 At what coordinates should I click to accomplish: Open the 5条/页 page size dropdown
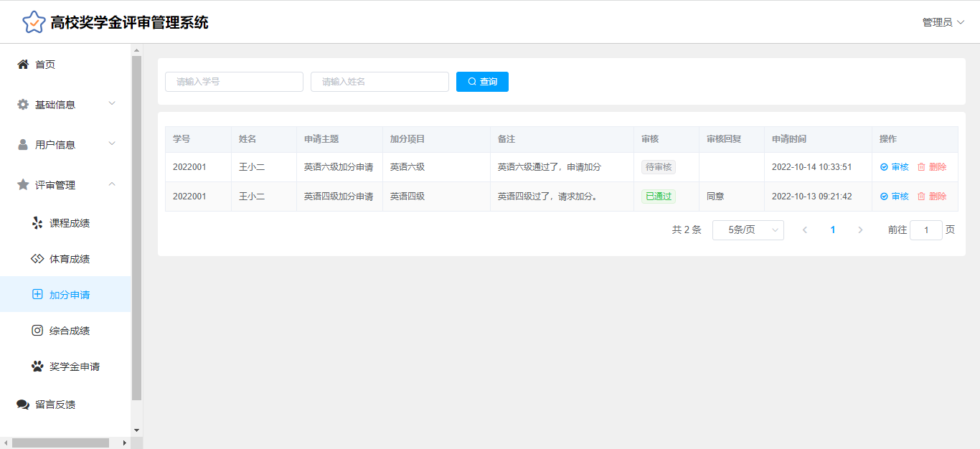coord(748,230)
